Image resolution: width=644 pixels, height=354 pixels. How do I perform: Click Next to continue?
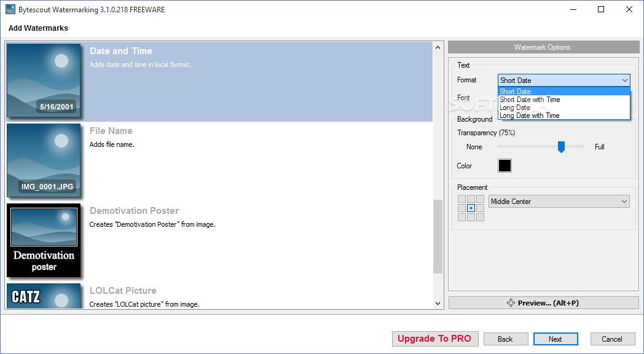556,339
